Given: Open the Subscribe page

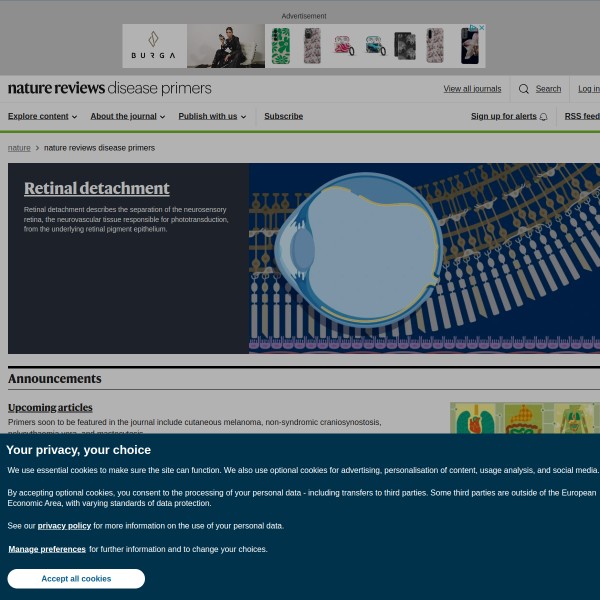Looking at the screenshot, I should click(283, 116).
